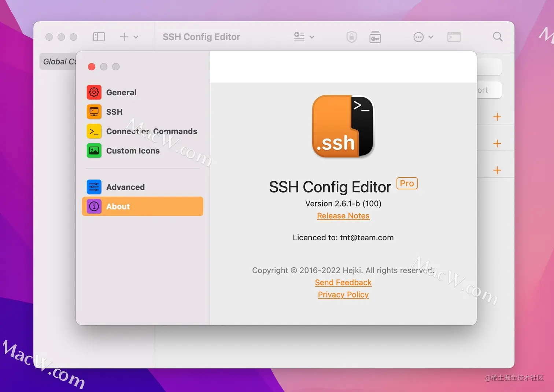Viewport: 554px width, 392px height.
Task: Open the Send Feedback link
Action: [x=343, y=282]
